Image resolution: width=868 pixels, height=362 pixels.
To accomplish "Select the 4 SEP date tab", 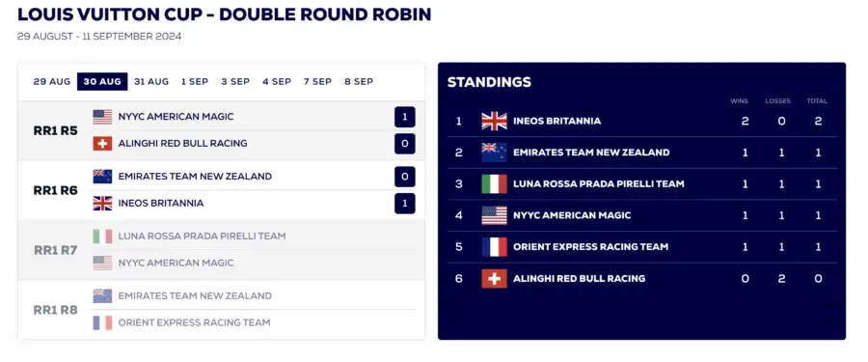I will pos(277,81).
